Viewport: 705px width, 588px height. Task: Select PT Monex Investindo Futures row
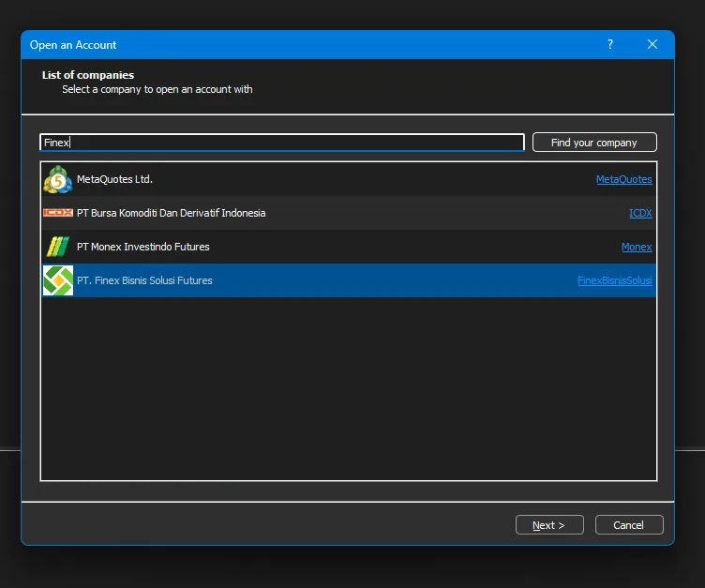click(349, 247)
